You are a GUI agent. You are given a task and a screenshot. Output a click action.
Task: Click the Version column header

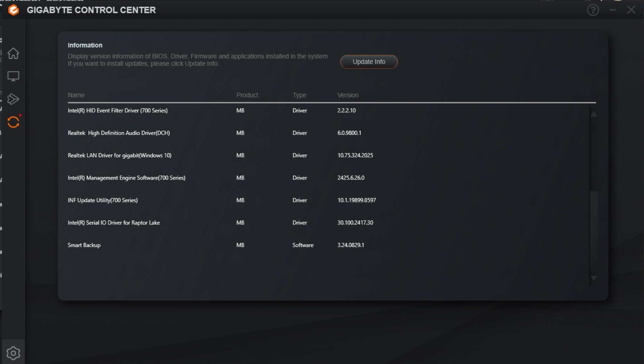pyautogui.click(x=348, y=95)
